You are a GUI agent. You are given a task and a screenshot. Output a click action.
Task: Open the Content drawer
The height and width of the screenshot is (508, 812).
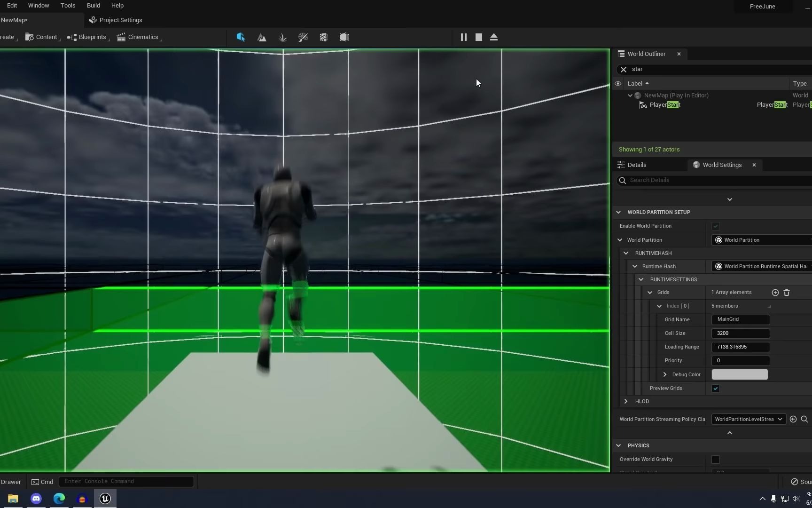(43, 37)
